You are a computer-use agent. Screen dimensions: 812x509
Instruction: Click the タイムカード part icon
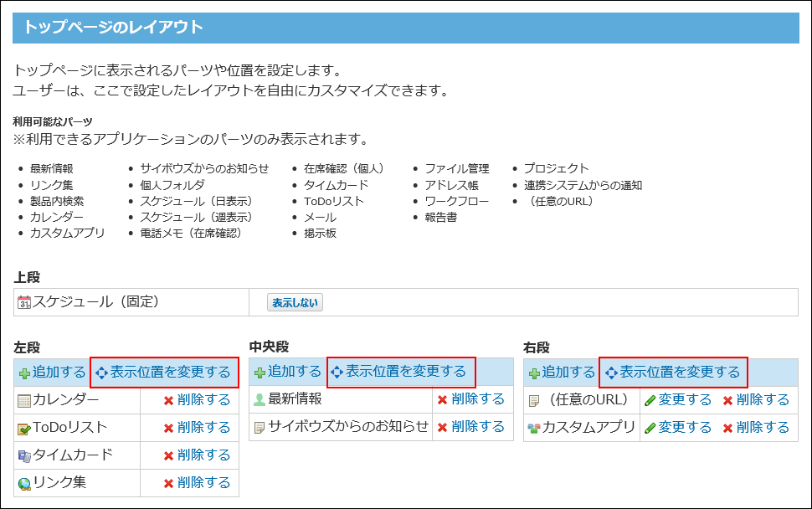click(24, 456)
